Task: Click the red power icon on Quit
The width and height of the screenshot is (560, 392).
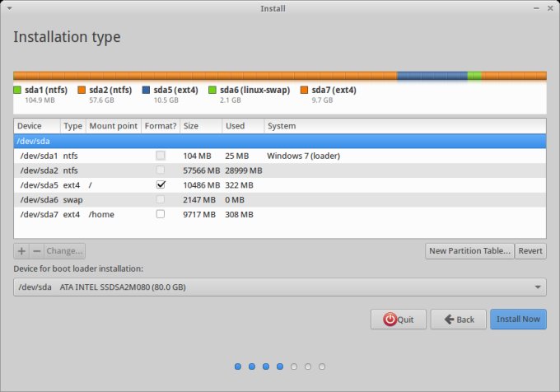Action: coord(389,320)
